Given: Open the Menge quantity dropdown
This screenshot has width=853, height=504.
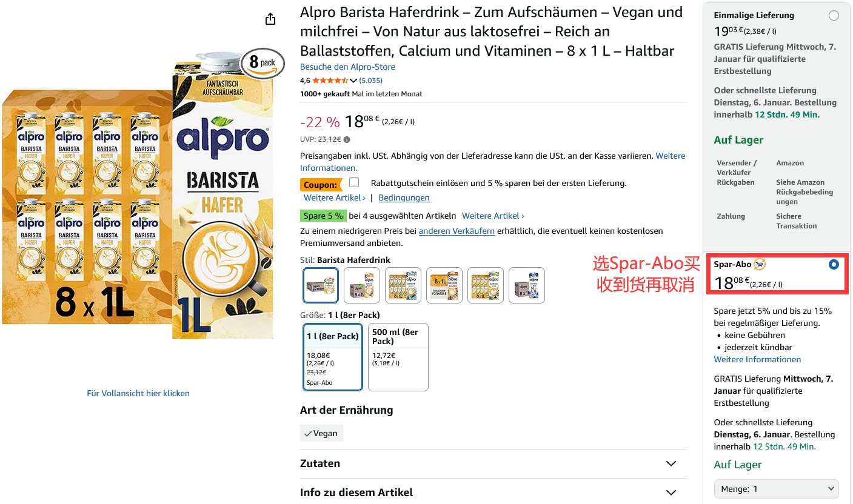Looking at the screenshot, I should tap(776, 489).
